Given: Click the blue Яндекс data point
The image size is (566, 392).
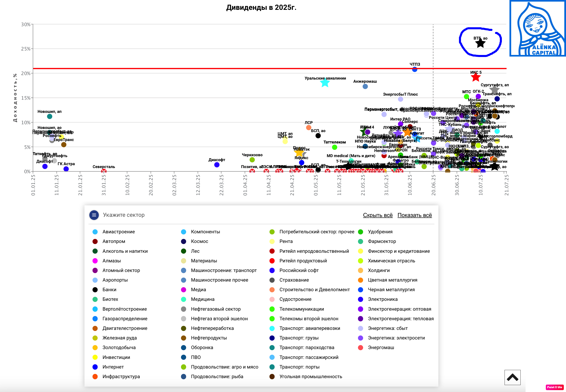Looking at the screenshot, I should (301, 162).
